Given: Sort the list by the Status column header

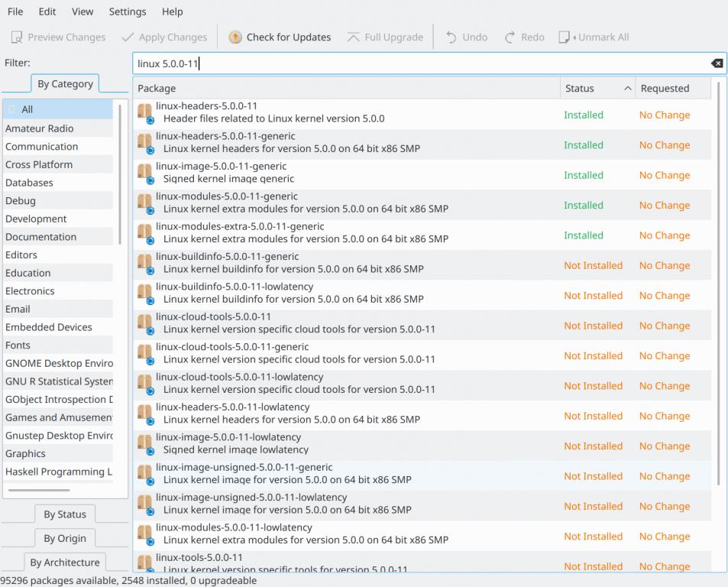Looking at the screenshot, I should pyautogui.click(x=580, y=89).
